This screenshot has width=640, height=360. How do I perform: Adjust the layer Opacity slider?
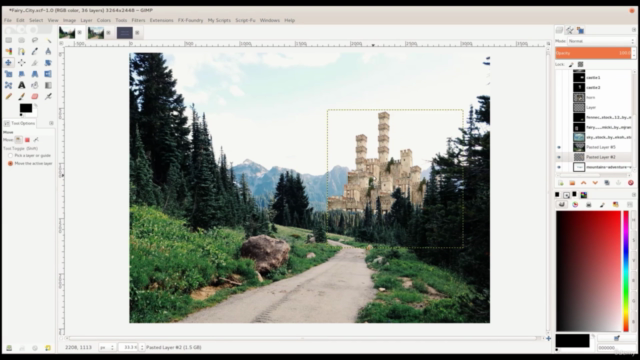click(x=593, y=53)
